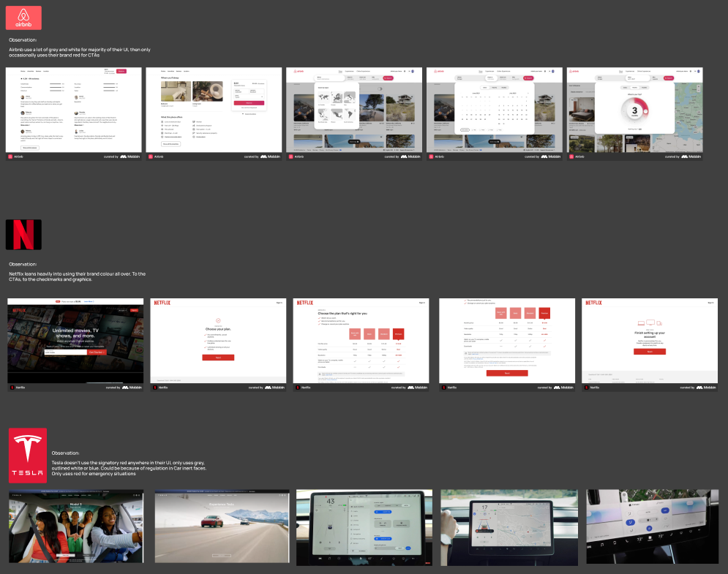Select Tesla image of women in car
728x574 pixels.
(x=76, y=526)
